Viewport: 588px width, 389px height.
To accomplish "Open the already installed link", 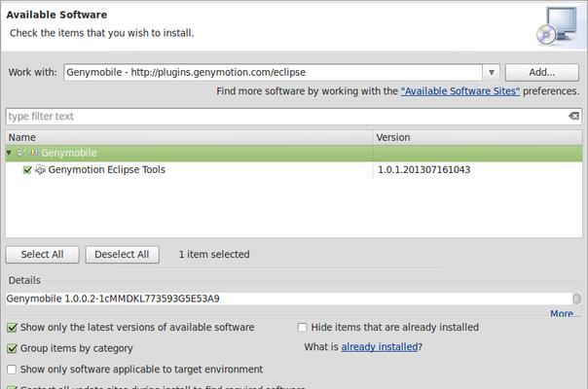I will (379, 347).
